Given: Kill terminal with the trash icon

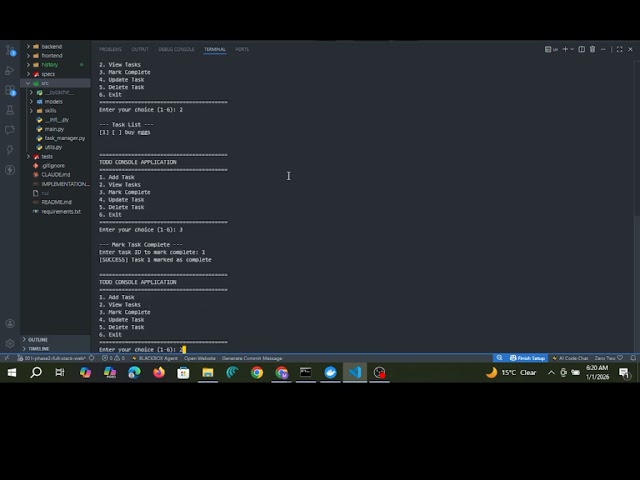Looking at the screenshot, I should (592, 49).
